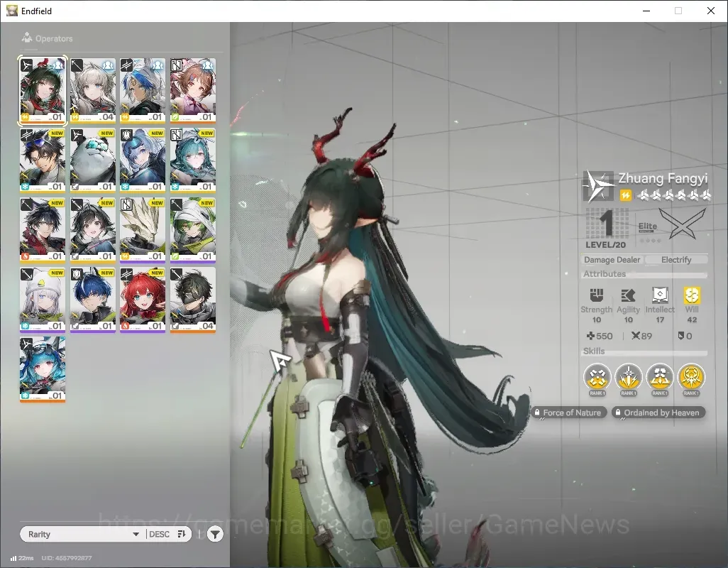Click the attack crossed-swords icon beside 89
728x568 pixels.
point(636,336)
